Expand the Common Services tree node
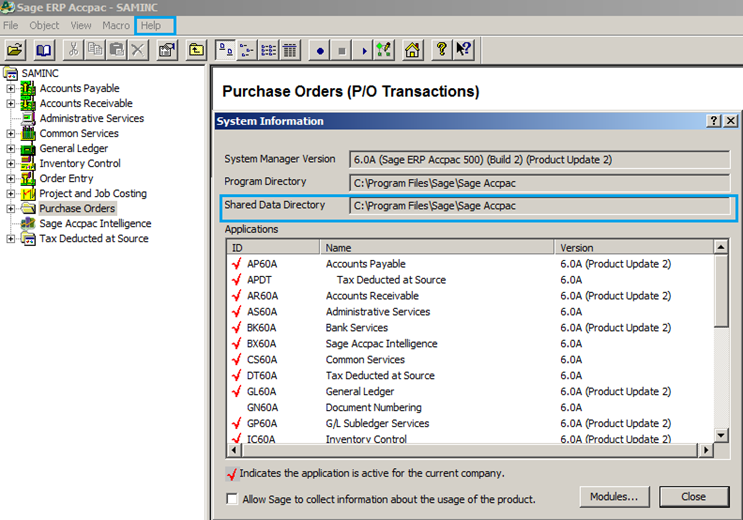 [10, 134]
